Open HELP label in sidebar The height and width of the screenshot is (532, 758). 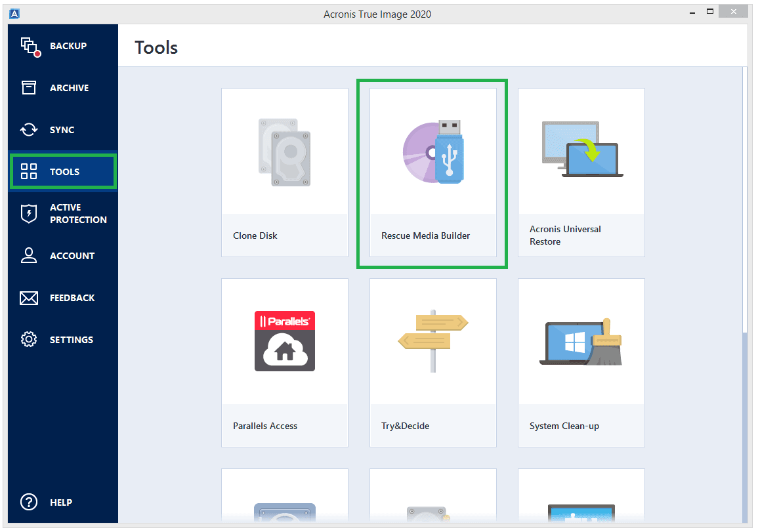[61, 502]
